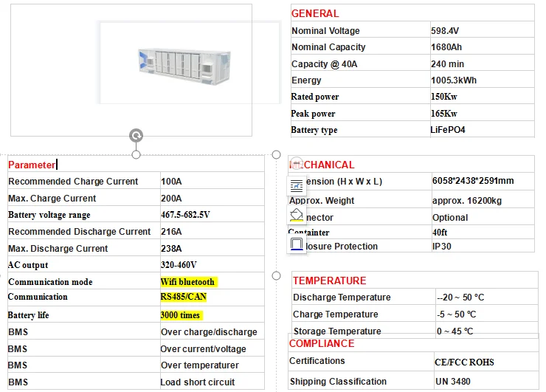Click the Shape Outline icon

[296, 243]
